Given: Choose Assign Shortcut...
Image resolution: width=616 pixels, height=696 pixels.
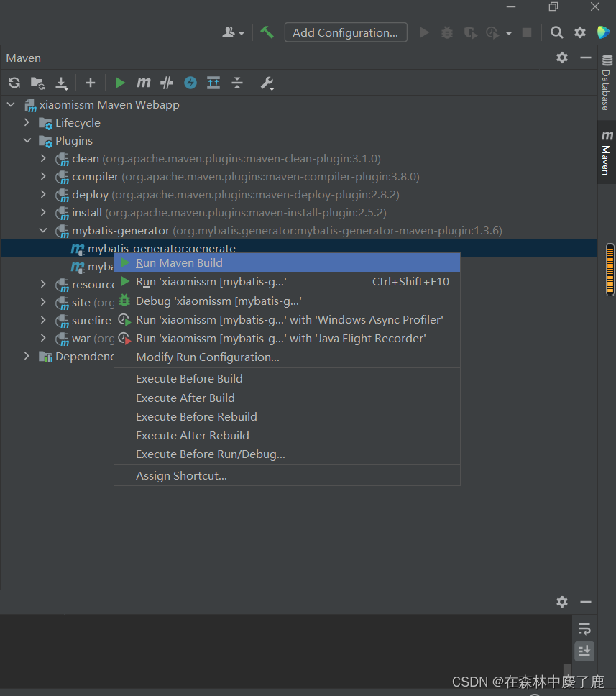Looking at the screenshot, I should point(287,476).
